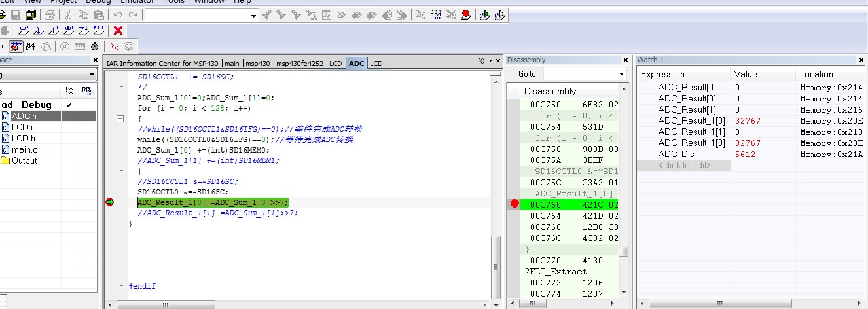Open the Tools menu
The width and height of the screenshot is (868, 309).
174,2
